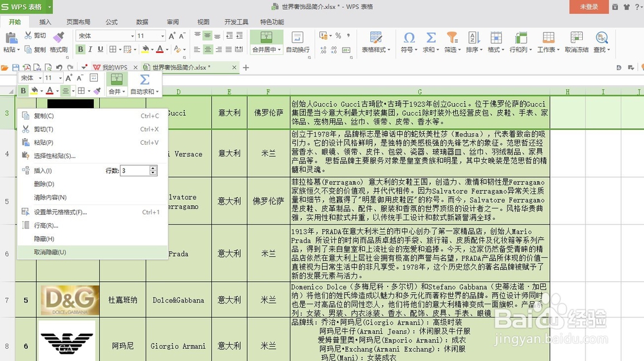Expand the Merge and Center (合并居中) dropdown
Screen dimensions: 644x361
tap(279, 50)
